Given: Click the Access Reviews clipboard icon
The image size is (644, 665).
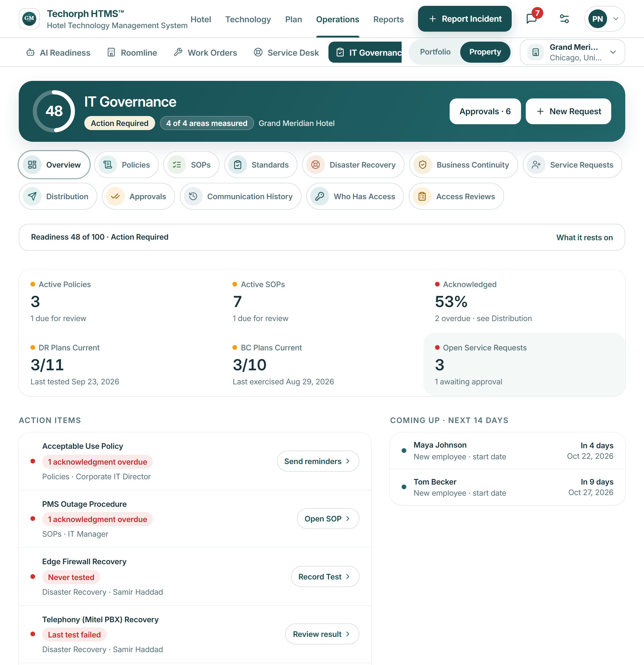Looking at the screenshot, I should [x=422, y=197].
